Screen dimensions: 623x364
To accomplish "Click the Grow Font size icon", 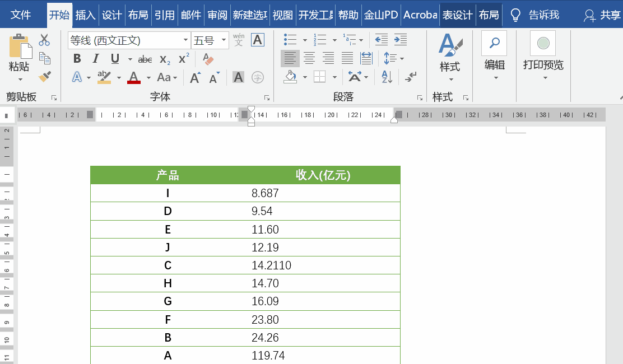I will [195, 77].
